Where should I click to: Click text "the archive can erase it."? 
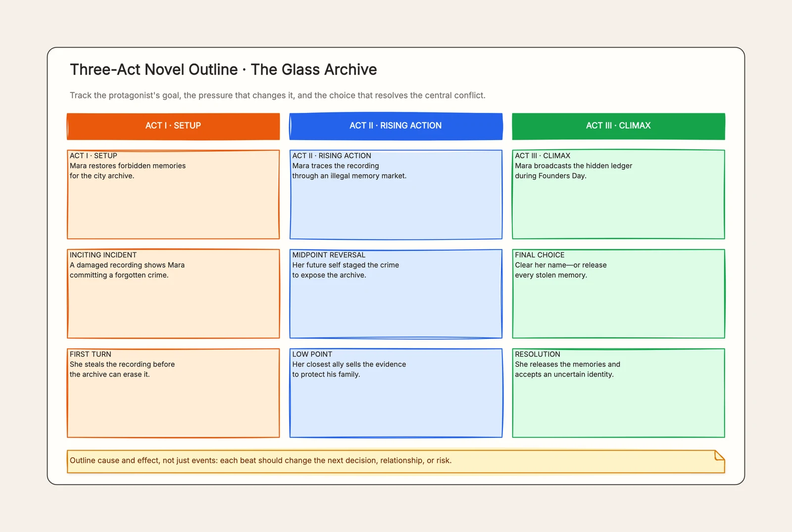pyautogui.click(x=110, y=374)
